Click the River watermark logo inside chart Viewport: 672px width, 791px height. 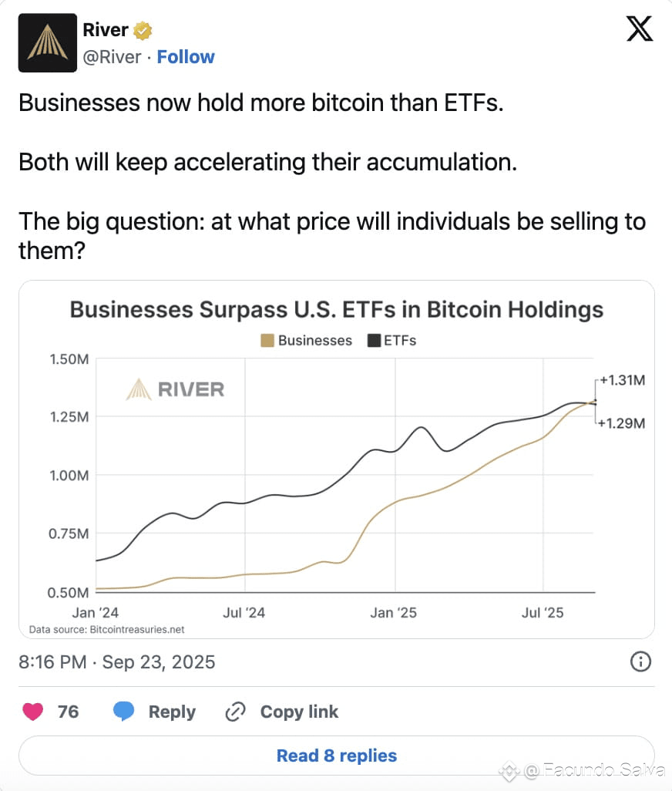click(175, 389)
